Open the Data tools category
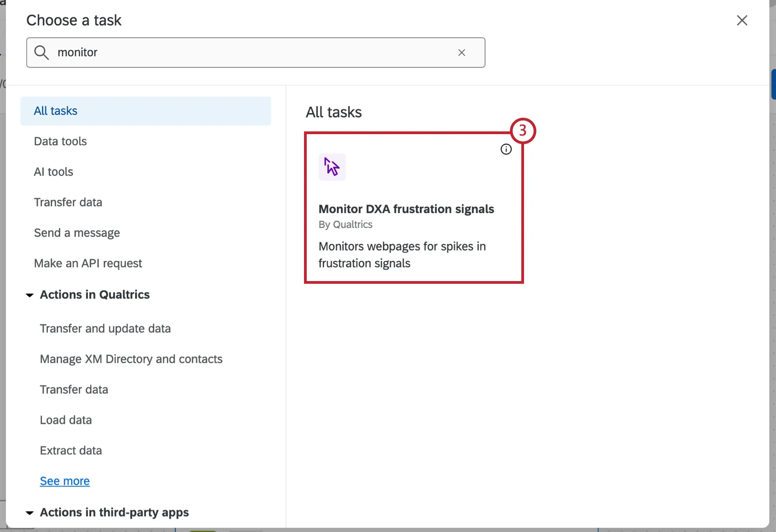776x532 pixels. click(x=60, y=141)
